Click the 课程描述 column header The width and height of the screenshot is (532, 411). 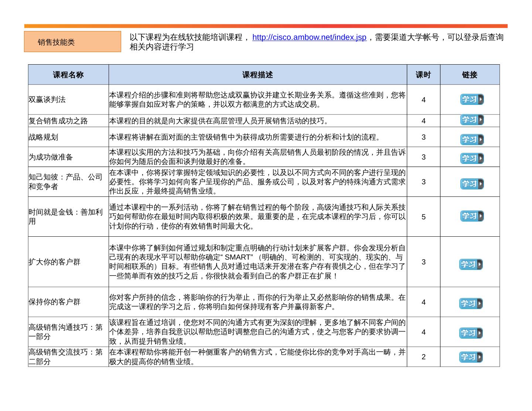(258, 75)
